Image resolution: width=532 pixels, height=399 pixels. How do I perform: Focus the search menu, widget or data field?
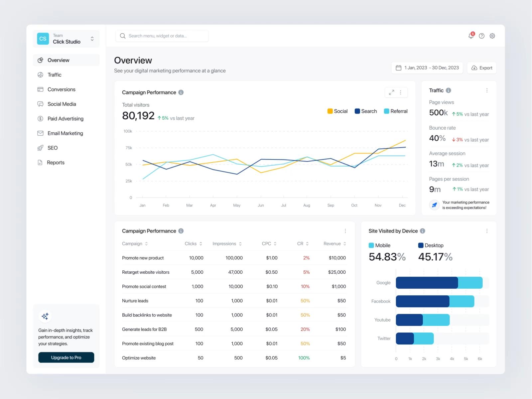[162, 36]
